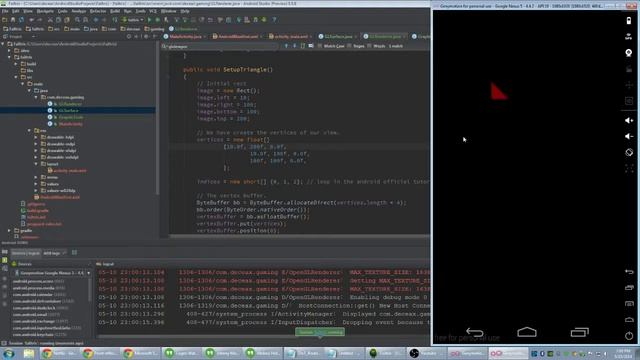Collapse the src folder
The height and width of the screenshot is (360, 640).
coord(16,77)
